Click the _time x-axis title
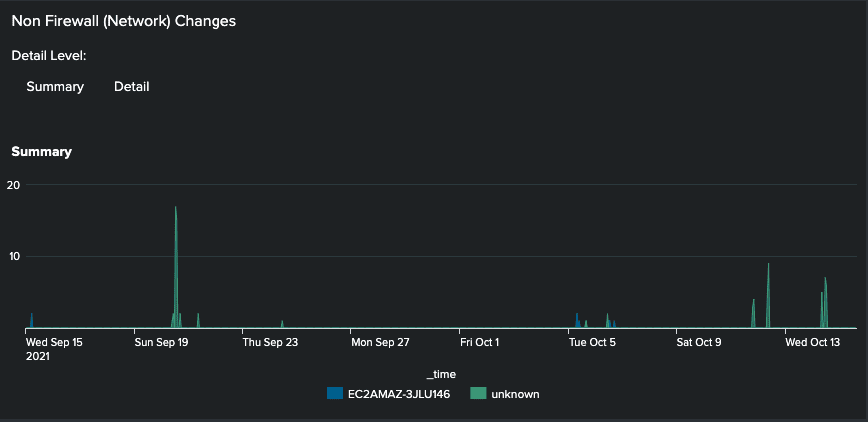This screenshot has width=868, height=422. (441, 374)
